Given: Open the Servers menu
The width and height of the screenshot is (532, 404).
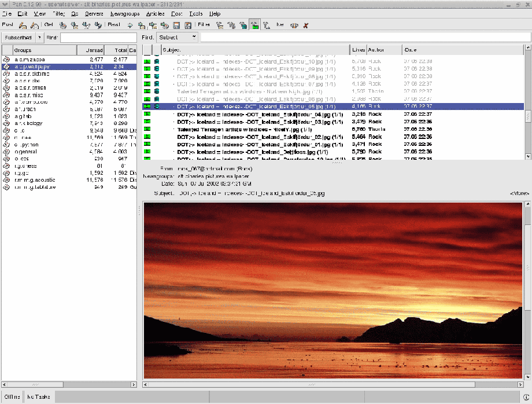Looking at the screenshot, I should [94, 13].
